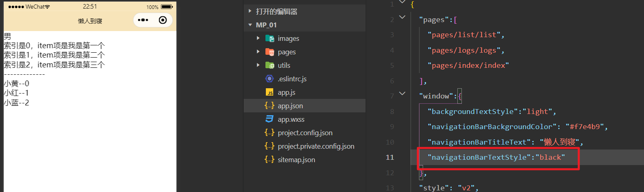Click the "pages/index/index" string in editor
Screen dimensions: 644x192
click(x=468, y=65)
